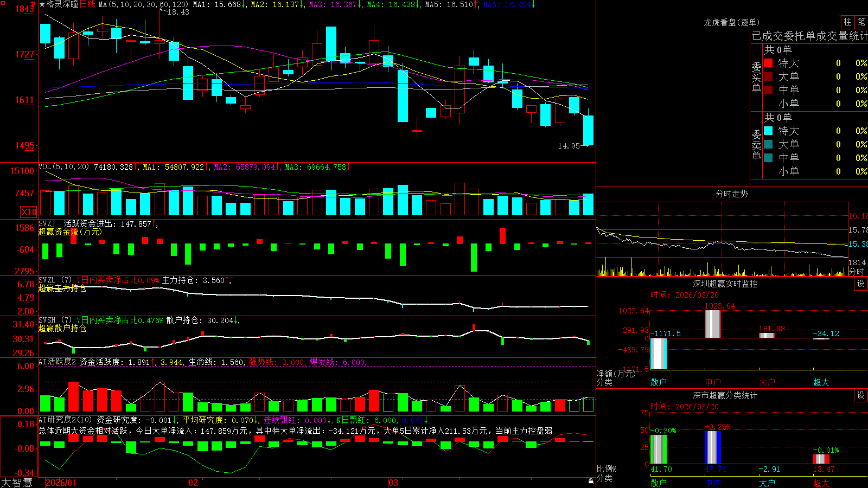Click the 强势线: 3.000 value
868x488 pixels.
point(277,362)
